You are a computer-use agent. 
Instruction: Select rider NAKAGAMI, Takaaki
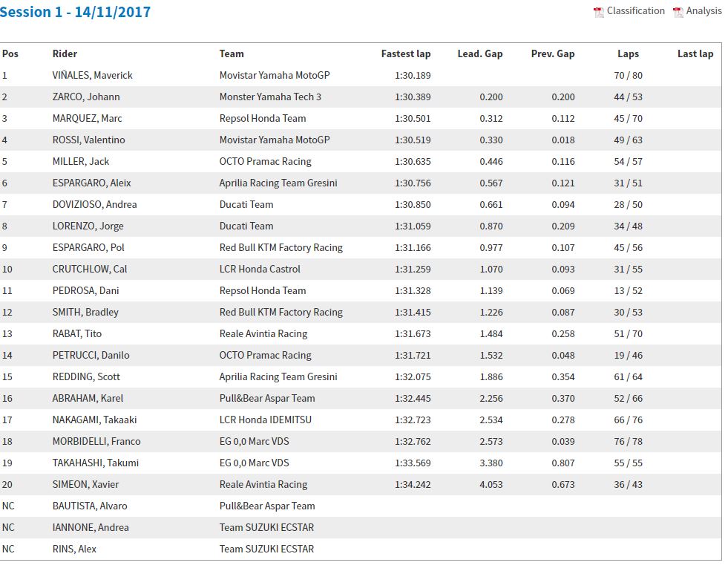pyautogui.click(x=95, y=420)
